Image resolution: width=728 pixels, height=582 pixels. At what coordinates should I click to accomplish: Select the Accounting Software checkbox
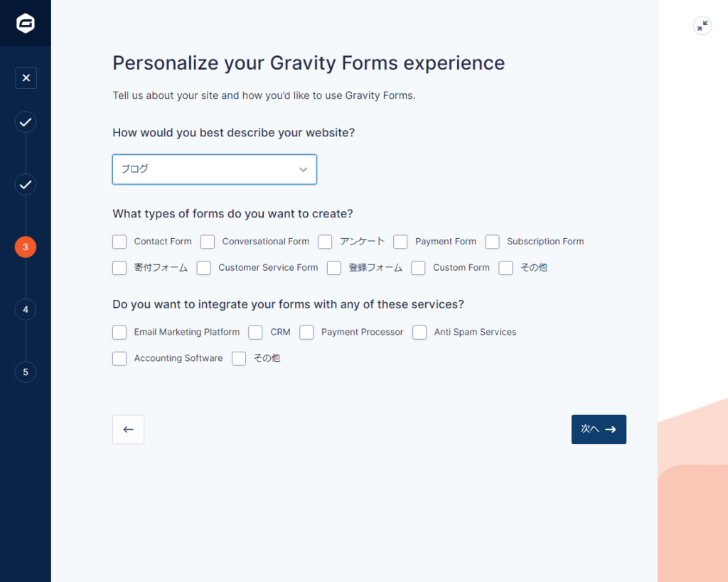pyautogui.click(x=119, y=358)
